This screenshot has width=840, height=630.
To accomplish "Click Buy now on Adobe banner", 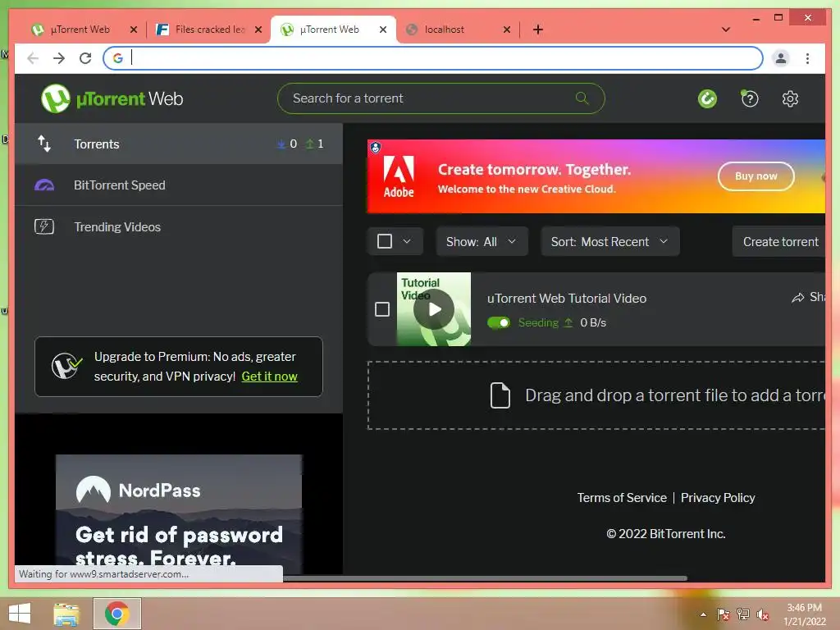I will 756,176.
